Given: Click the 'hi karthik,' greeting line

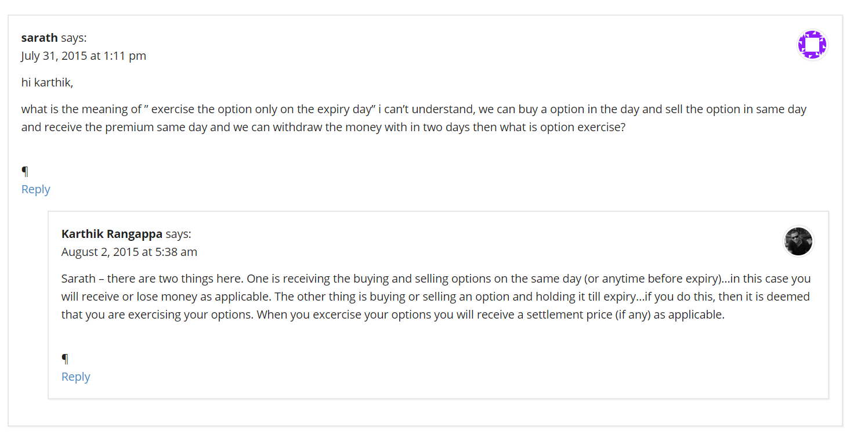Looking at the screenshot, I should [48, 82].
